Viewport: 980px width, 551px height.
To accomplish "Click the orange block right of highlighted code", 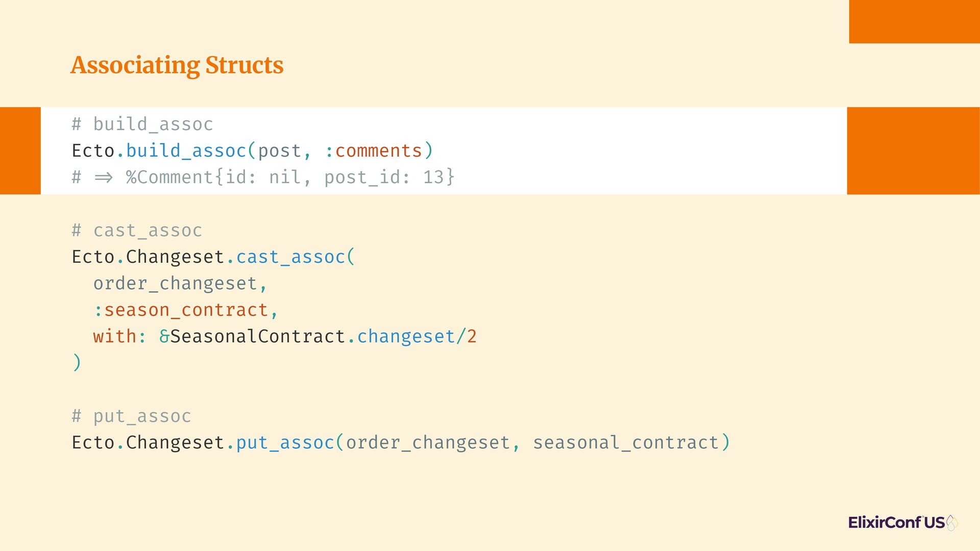I will pyautogui.click(x=914, y=151).
